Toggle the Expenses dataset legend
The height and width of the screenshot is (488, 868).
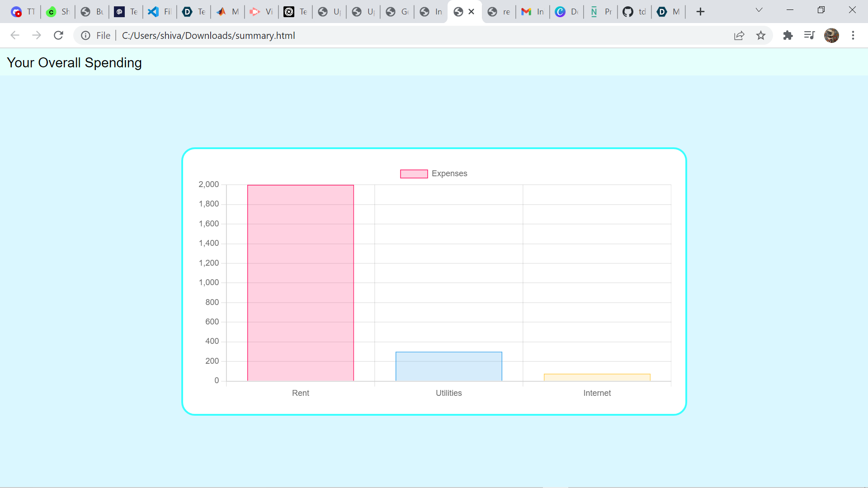[449, 174]
